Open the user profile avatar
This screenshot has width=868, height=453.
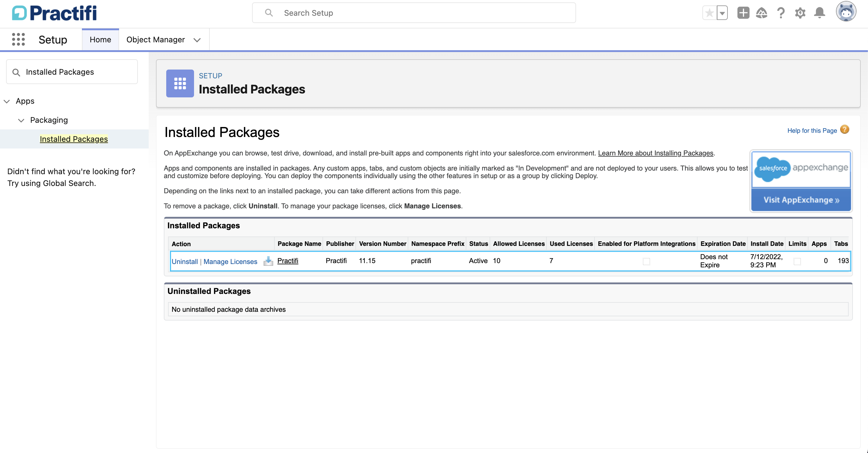(846, 11)
